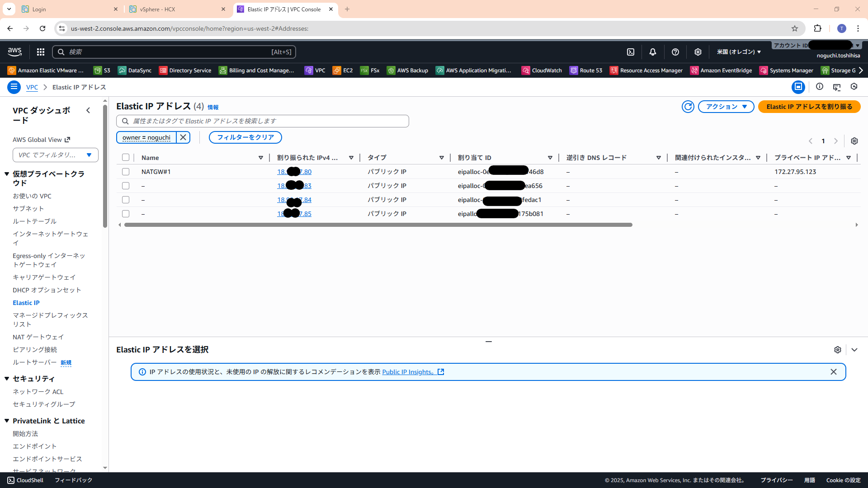Image resolution: width=868 pixels, height=488 pixels.
Task: Click the フィルターをクリア button
Action: [x=245, y=137]
